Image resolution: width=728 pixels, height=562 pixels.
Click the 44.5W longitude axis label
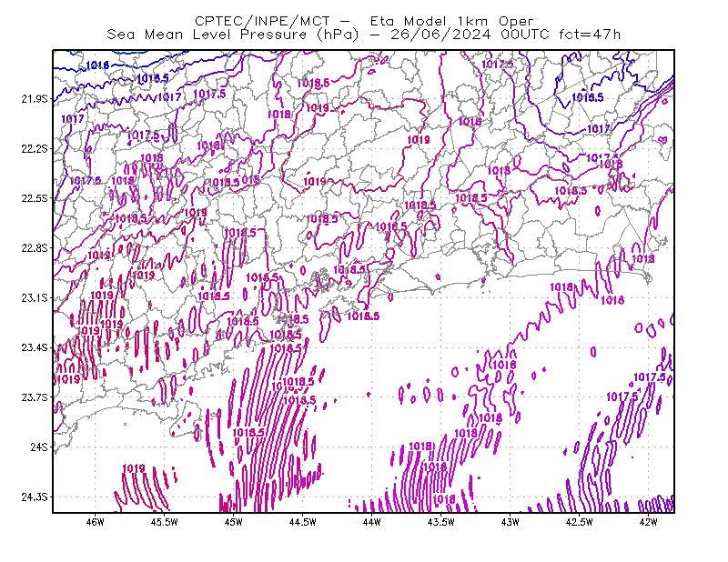pyautogui.click(x=303, y=522)
